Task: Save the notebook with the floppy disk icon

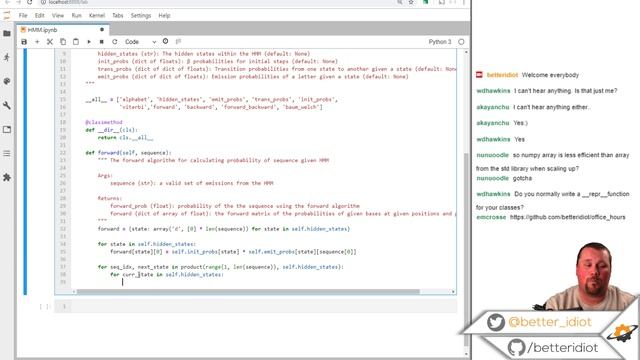Action: coord(24,42)
